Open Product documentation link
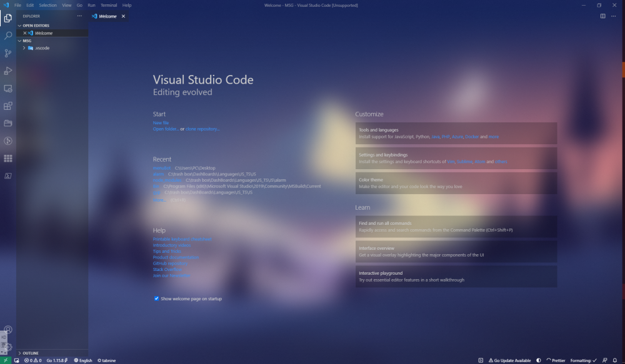 click(176, 257)
